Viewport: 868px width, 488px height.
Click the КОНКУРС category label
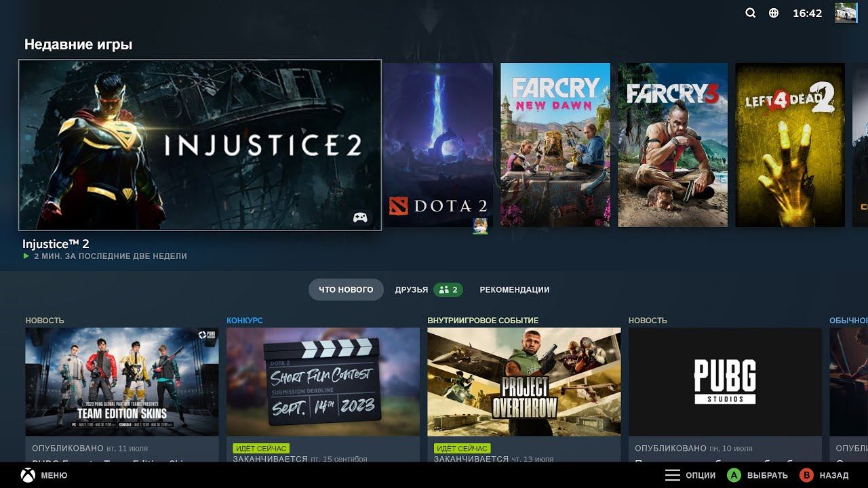click(245, 321)
